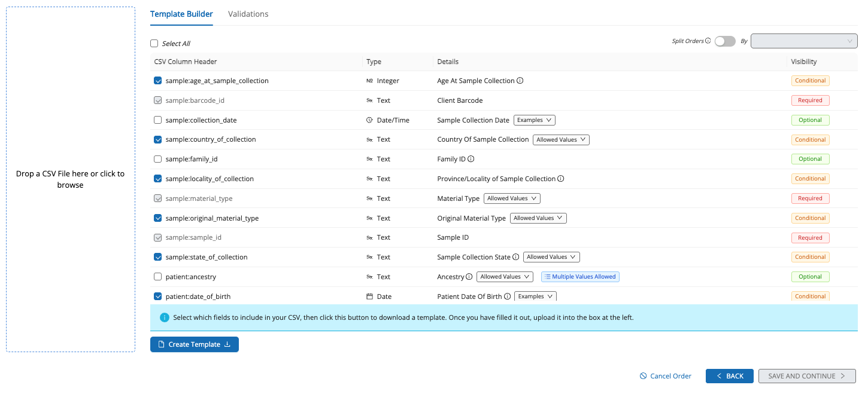Check sample:family_id checkbox
The image size is (868, 394).
click(158, 159)
